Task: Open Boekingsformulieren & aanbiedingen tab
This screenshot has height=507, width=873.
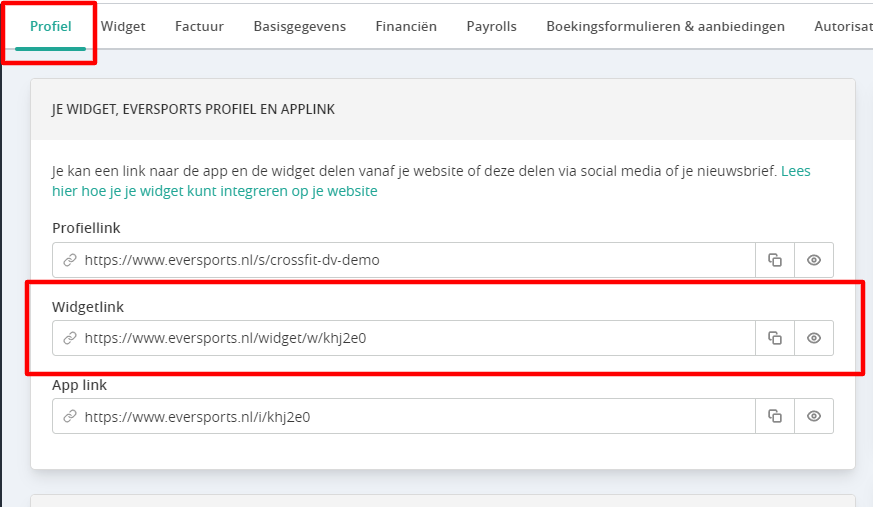Action: [x=665, y=26]
